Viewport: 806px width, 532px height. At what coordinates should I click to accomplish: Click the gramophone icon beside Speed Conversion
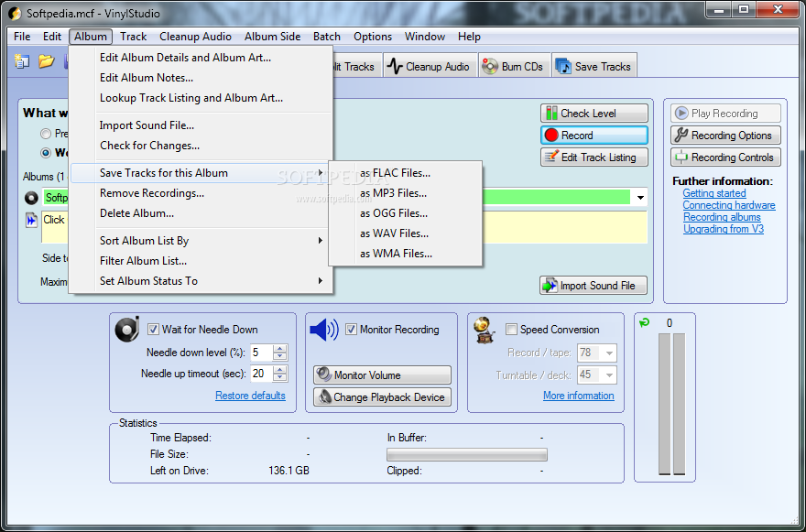[485, 331]
